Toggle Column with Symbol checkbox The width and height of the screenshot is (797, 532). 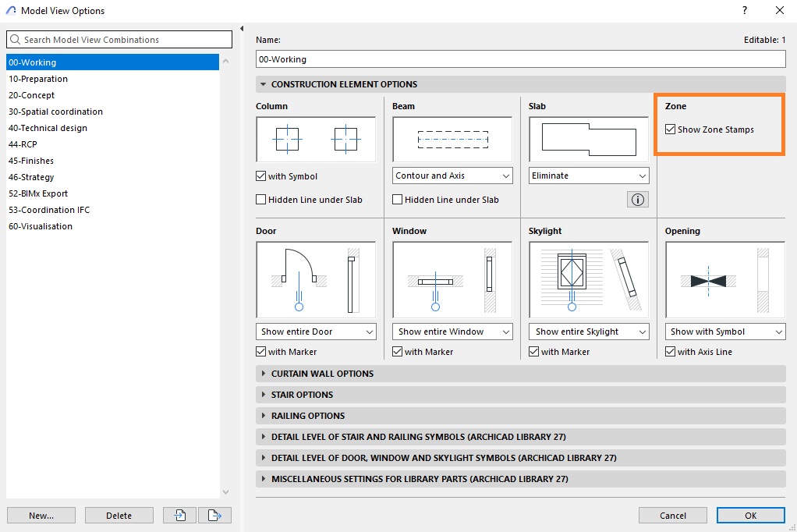260,176
